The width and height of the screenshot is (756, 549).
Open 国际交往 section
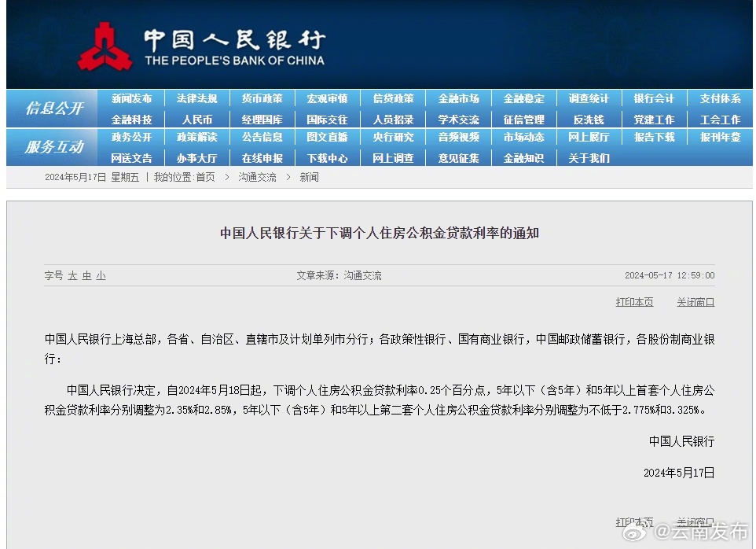coord(328,119)
